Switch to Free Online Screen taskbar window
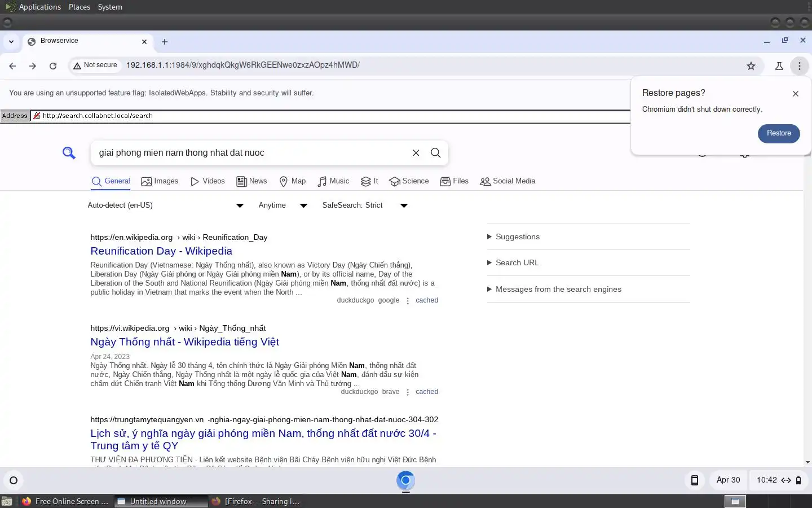The width and height of the screenshot is (812, 508). coord(65,501)
